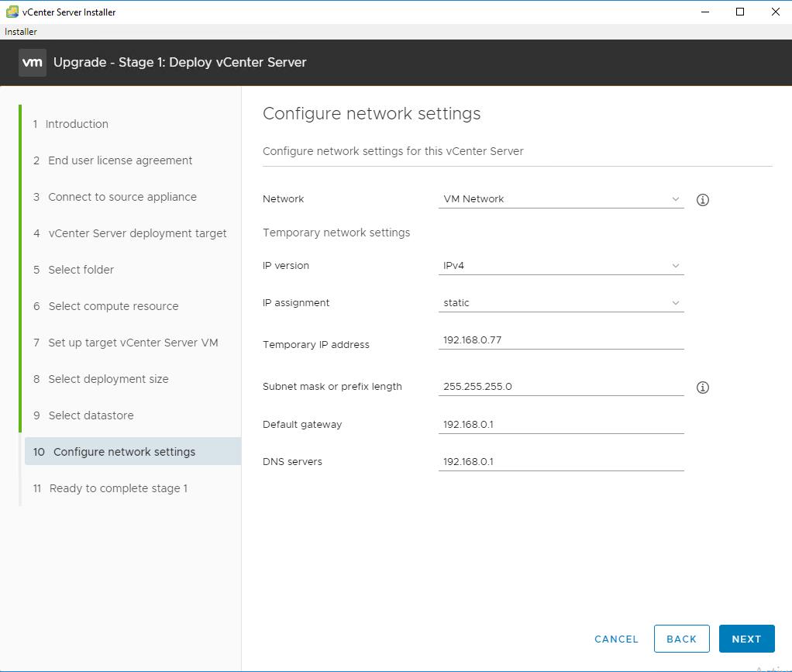Click the CANCEL button
The width and height of the screenshot is (792, 672).
point(616,639)
